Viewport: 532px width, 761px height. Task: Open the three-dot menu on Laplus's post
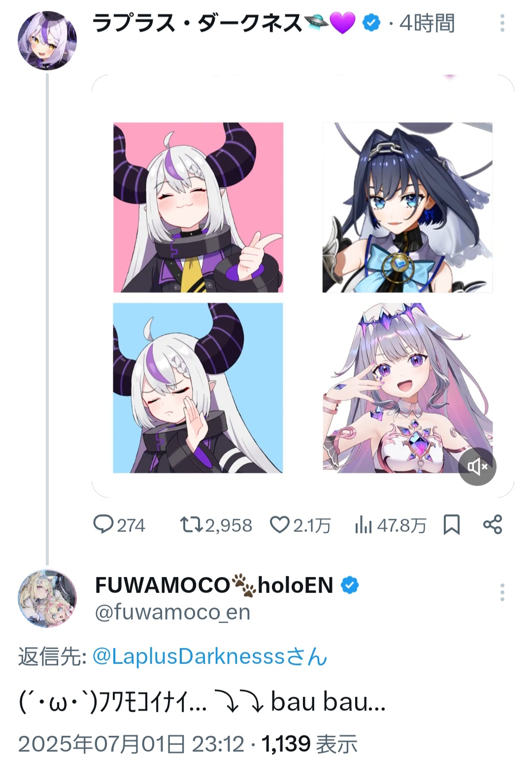(502, 23)
